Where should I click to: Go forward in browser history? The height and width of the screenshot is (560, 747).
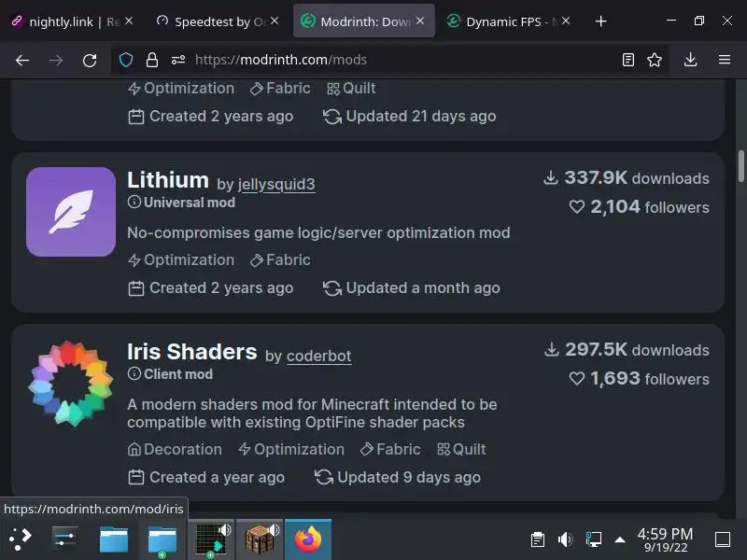(x=56, y=60)
